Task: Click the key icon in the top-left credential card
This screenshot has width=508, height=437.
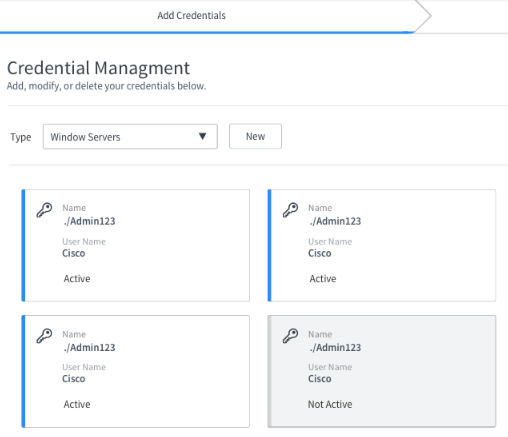Action: 44,210
